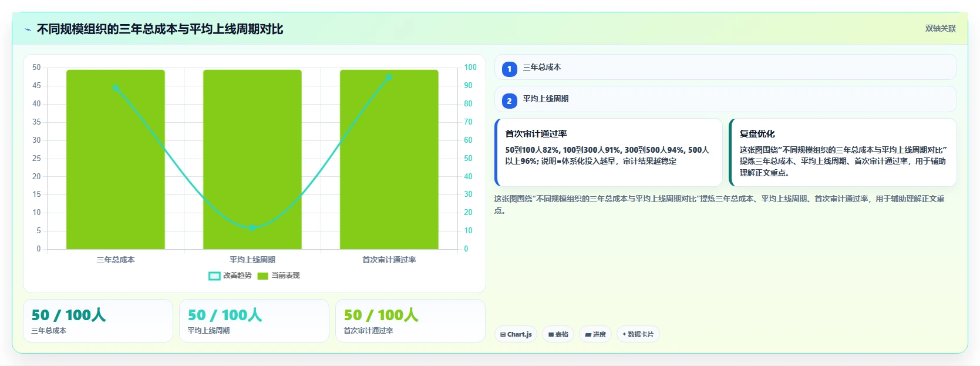Click the chart title 不同规模组织的三年总成本与平均上线周期对比
The image size is (980, 366).
(160, 29)
